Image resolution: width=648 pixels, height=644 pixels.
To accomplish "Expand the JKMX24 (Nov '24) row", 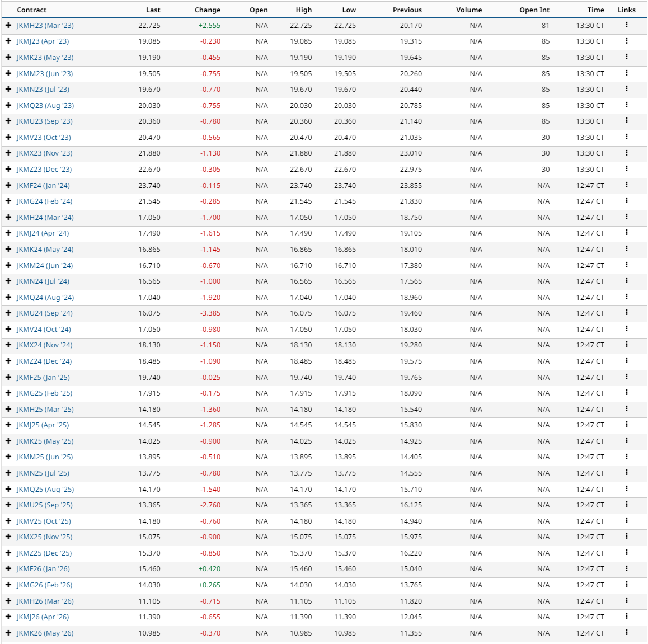I will coord(8,345).
